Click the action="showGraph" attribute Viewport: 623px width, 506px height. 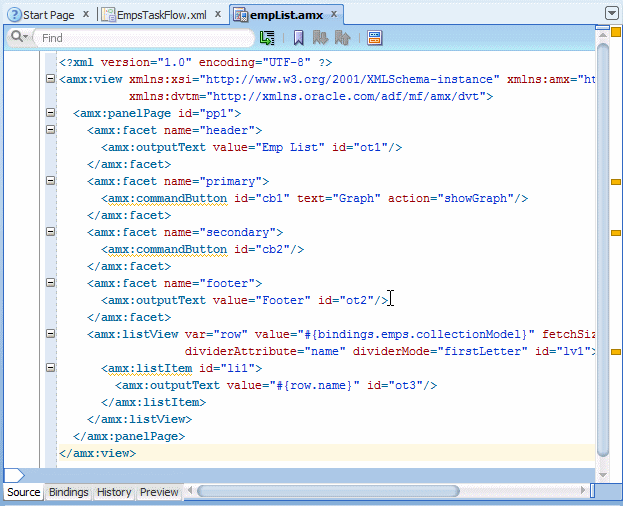point(451,198)
